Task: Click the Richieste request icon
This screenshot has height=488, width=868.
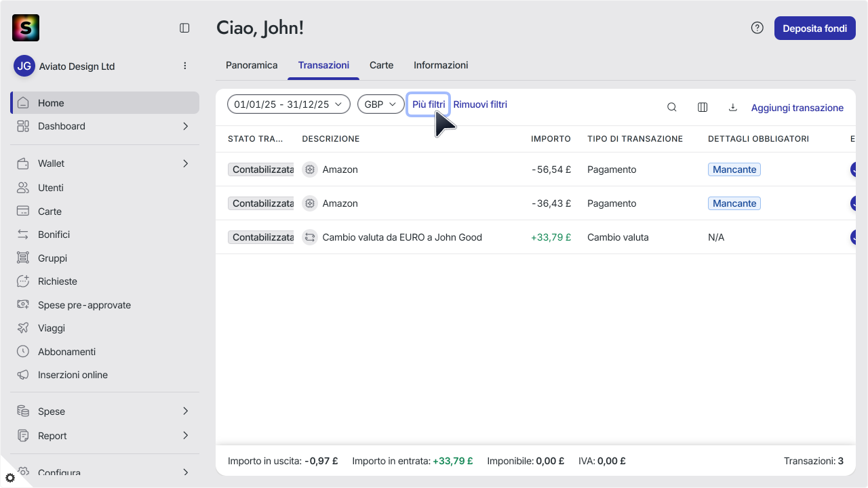Action: (x=23, y=281)
